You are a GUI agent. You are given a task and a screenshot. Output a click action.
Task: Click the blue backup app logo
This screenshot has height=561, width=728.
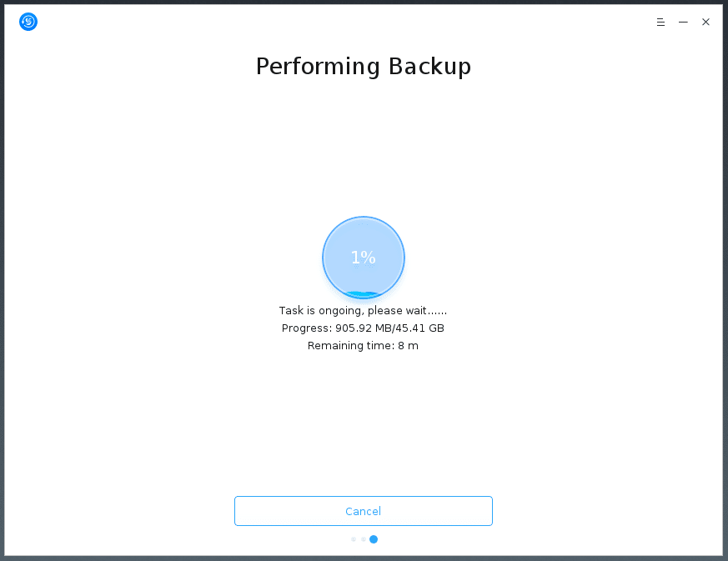click(x=28, y=22)
